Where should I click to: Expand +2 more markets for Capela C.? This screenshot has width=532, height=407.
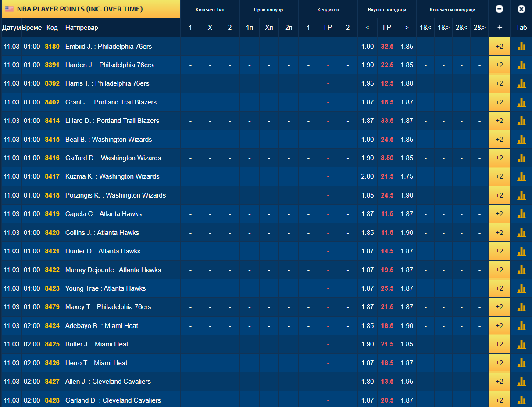(x=499, y=214)
